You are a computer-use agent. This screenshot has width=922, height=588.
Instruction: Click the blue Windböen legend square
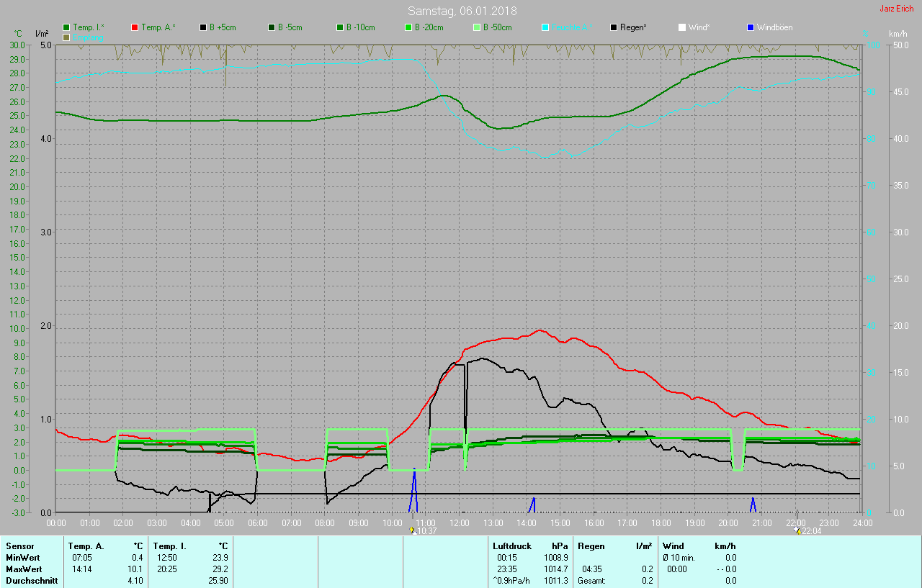click(x=751, y=27)
